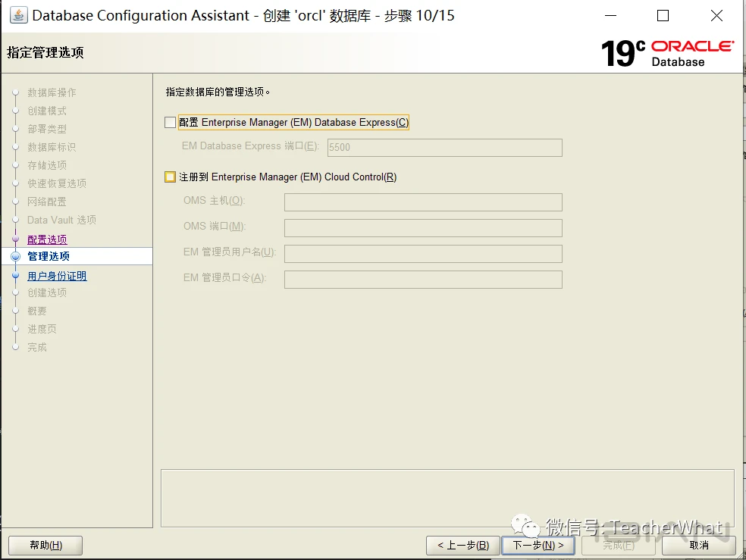Click the 指定管理选项 page heading

[x=45, y=52]
